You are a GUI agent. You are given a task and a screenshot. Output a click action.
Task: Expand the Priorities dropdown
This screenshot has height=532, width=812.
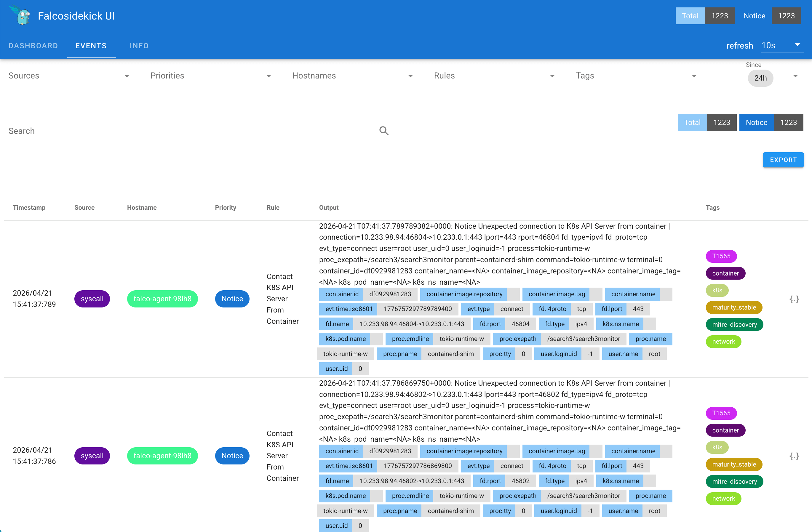click(212, 76)
